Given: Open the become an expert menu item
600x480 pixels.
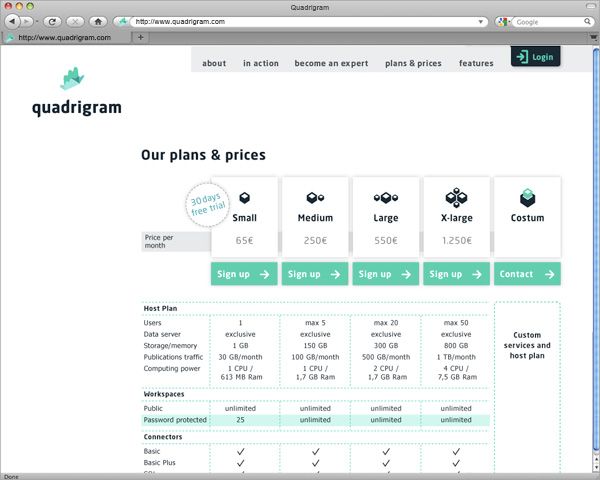Looking at the screenshot, I should (x=331, y=63).
